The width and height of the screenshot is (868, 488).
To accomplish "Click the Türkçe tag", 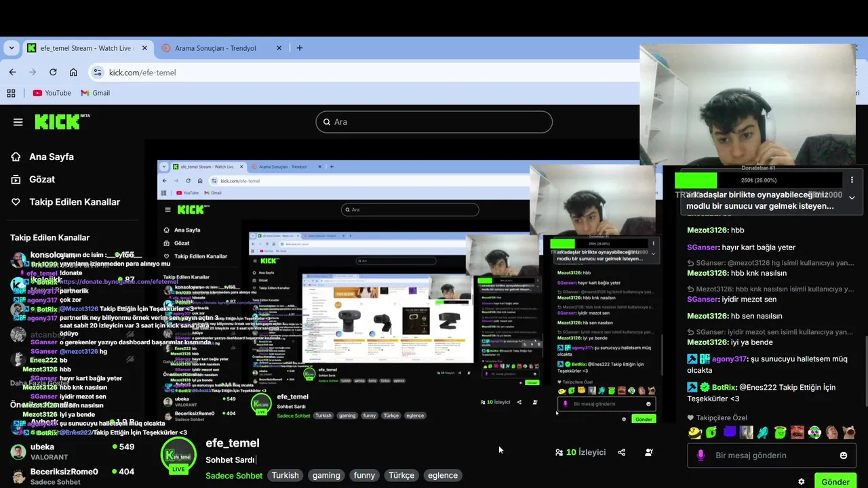I will 401,475.
